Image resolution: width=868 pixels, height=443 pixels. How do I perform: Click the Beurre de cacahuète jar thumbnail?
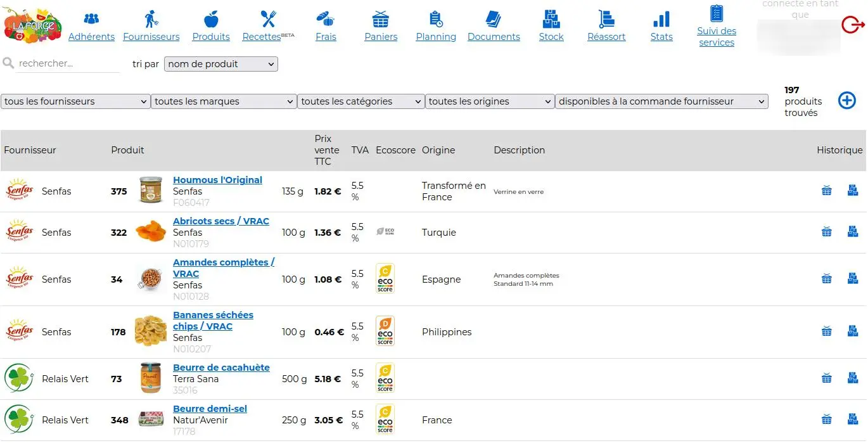click(x=151, y=378)
